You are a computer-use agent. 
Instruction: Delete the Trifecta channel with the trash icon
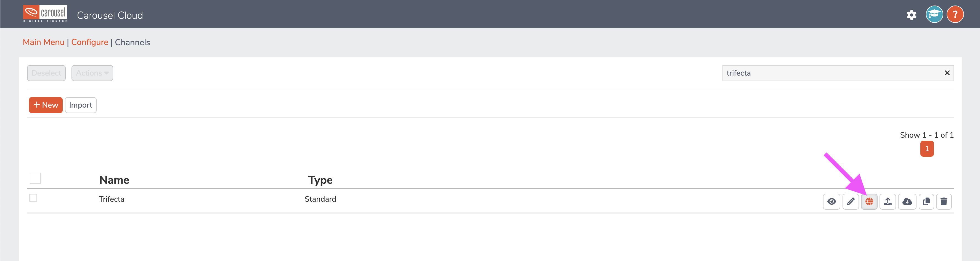944,201
